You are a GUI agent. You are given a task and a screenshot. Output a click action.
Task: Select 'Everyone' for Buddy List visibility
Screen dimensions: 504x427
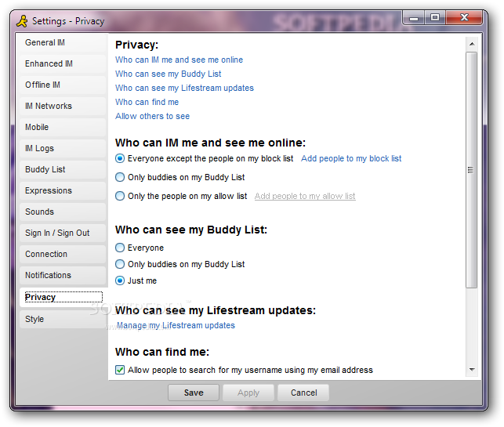pyautogui.click(x=120, y=248)
